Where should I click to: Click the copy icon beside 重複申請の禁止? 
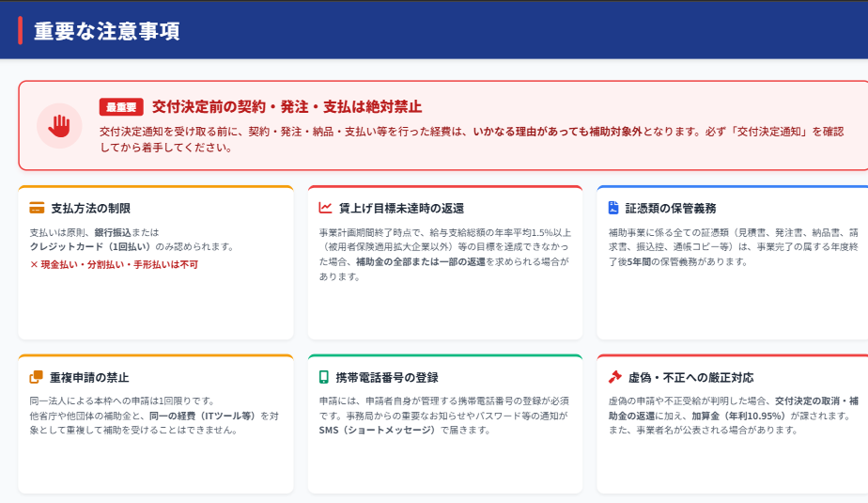[37, 377]
